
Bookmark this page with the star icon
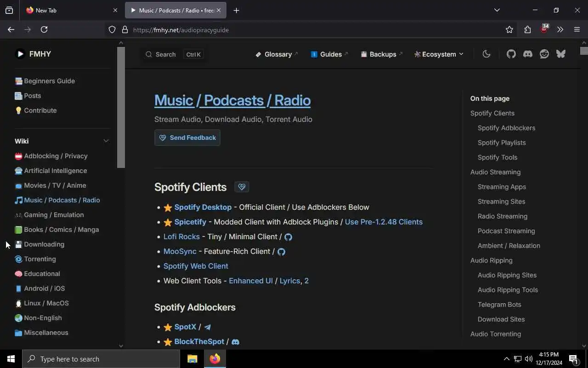coord(509,29)
